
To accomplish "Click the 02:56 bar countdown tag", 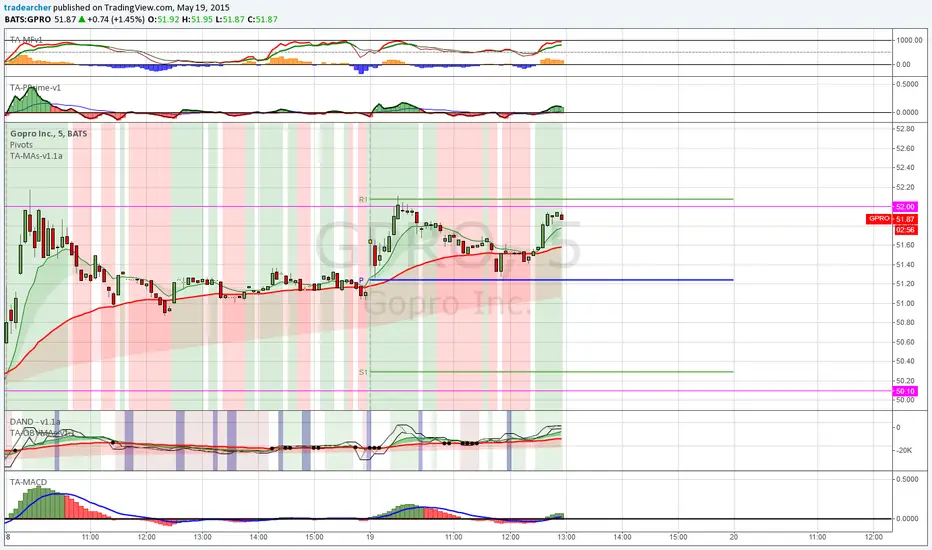I will pyautogui.click(x=905, y=230).
